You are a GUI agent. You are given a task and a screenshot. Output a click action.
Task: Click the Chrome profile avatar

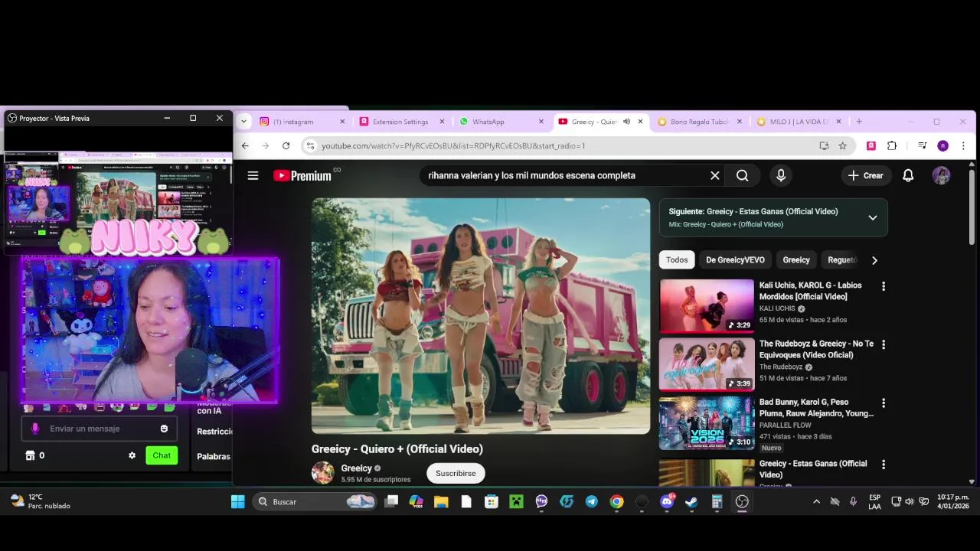pos(942,145)
